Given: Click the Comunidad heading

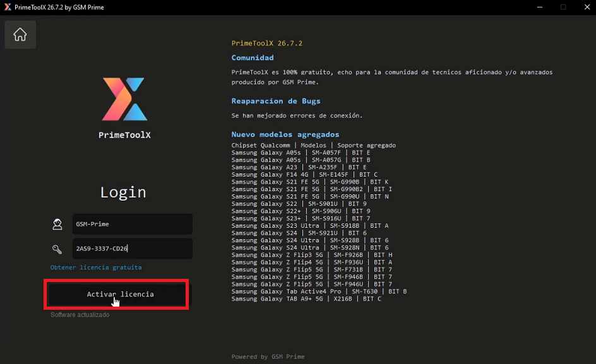Looking at the screenshot, I should [x=253, y=58].
